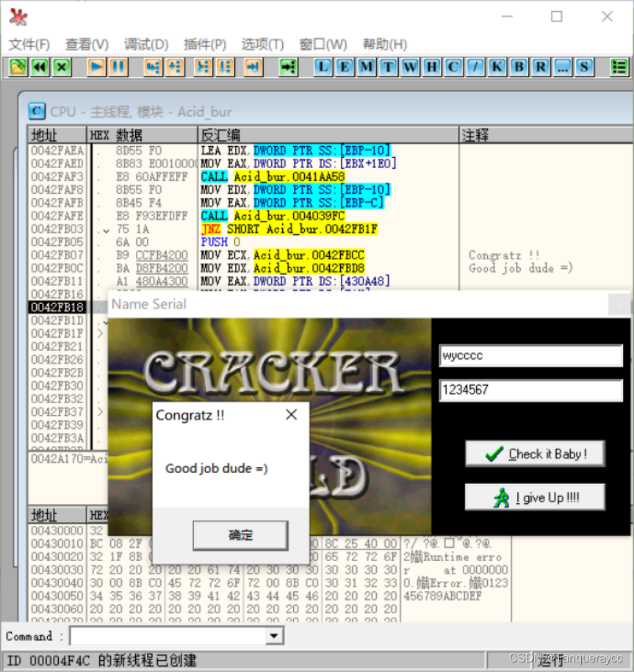Step into the next instruction
Screen dimensions: 634x672
[x=151, y=67]
